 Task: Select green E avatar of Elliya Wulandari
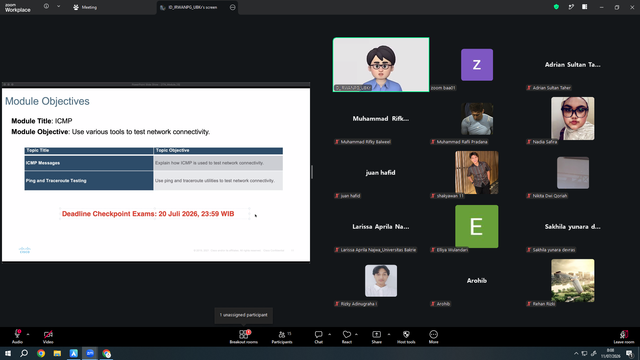click(x=477, y=227)
